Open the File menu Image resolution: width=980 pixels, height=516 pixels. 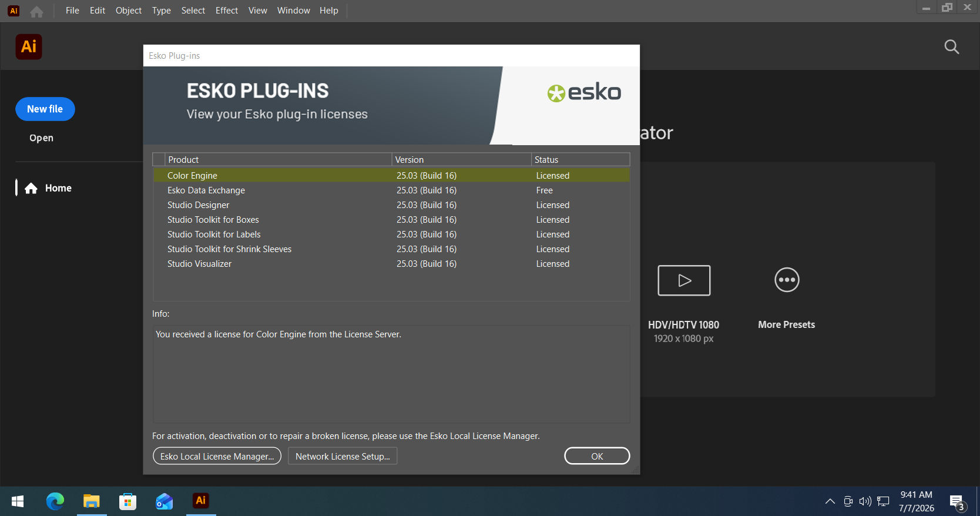(x=72, y=11)
